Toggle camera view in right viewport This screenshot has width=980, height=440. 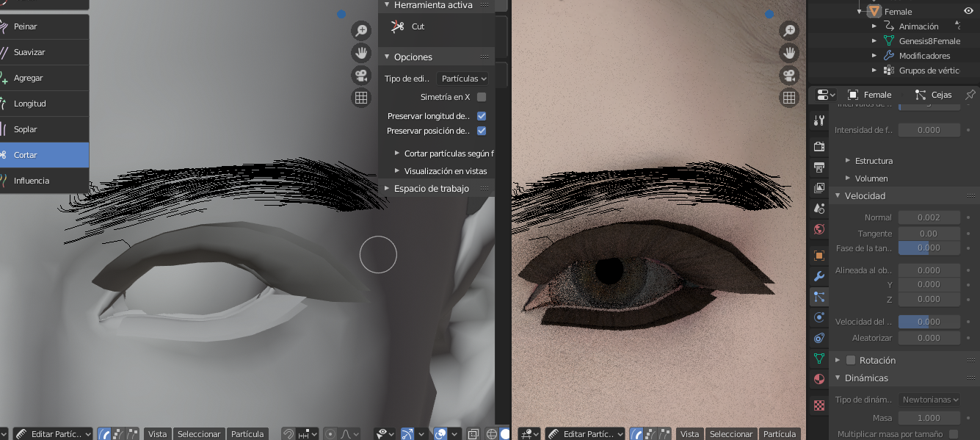789,75
